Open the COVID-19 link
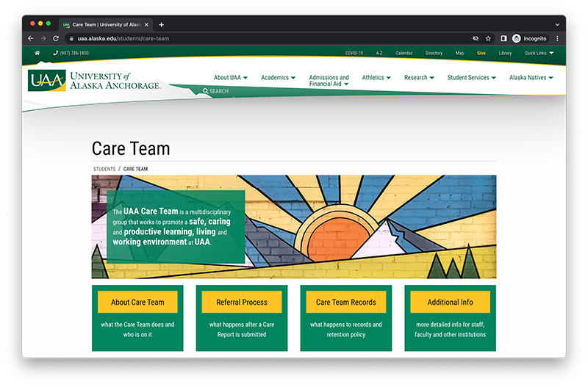The image size is (588, 387). pos(354,53)
